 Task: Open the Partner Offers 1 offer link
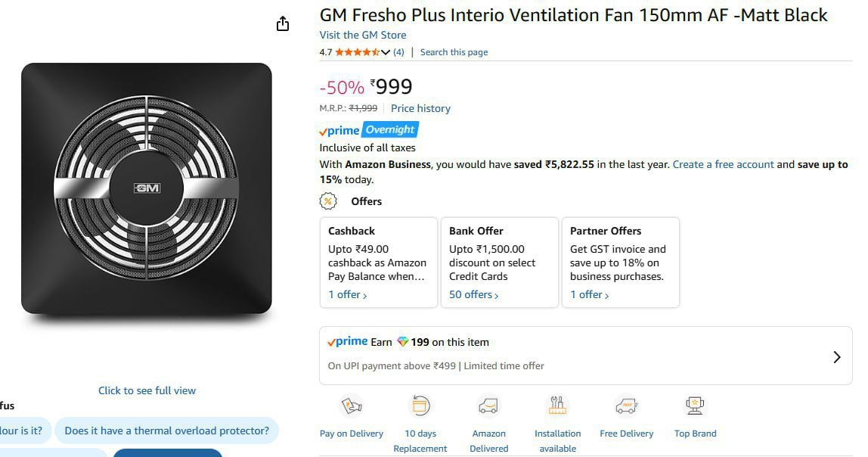pyautogui.click(x=589, y=294)
